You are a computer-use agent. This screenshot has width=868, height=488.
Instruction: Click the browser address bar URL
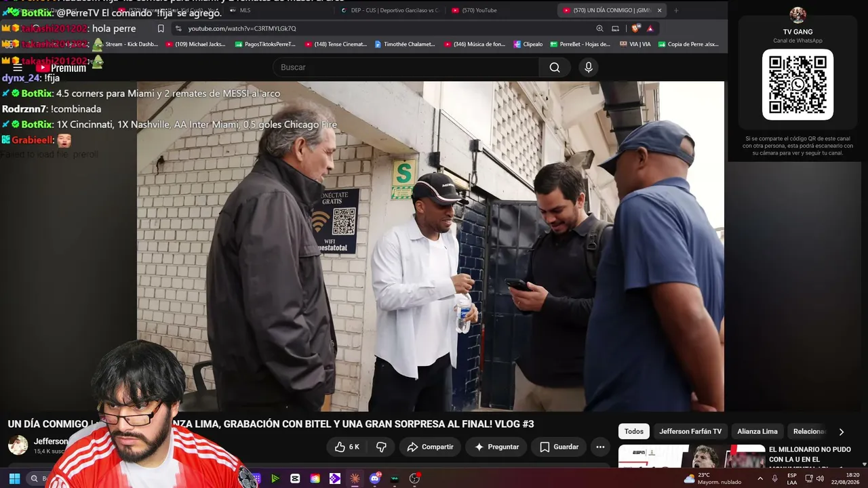click(x=242, y=28)
